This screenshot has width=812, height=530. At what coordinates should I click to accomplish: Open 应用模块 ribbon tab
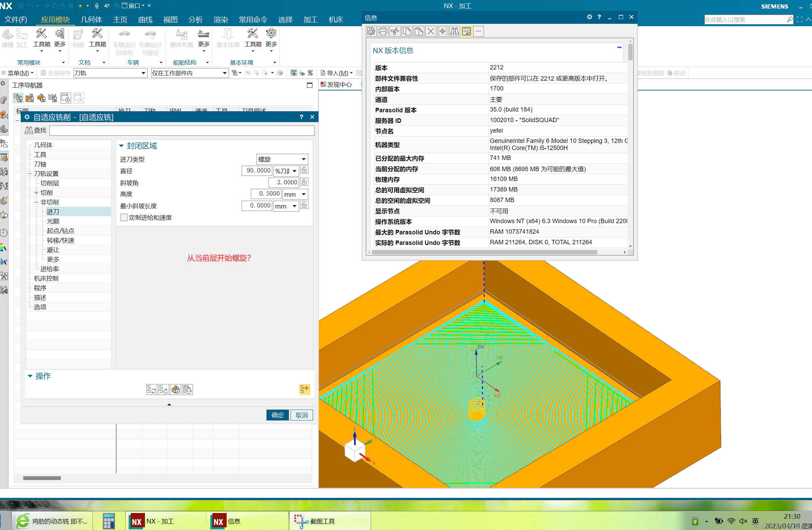click(55, 20)
